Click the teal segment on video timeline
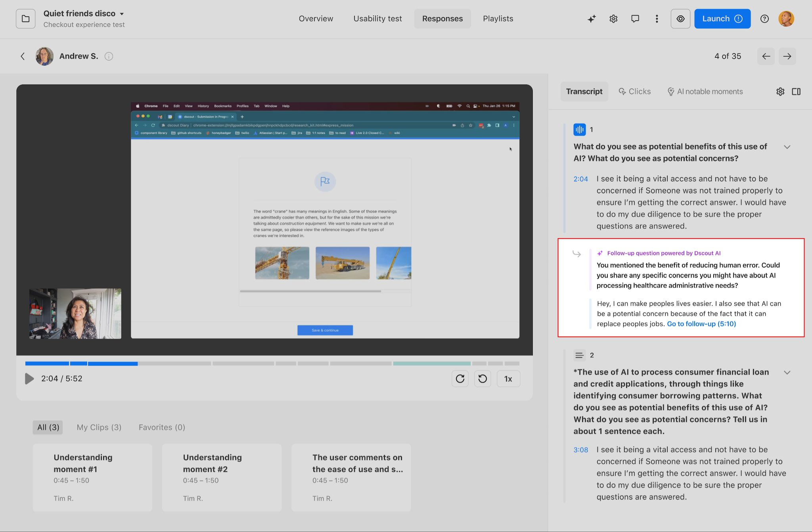Screen dimensions: 812x532 (431, 364)
